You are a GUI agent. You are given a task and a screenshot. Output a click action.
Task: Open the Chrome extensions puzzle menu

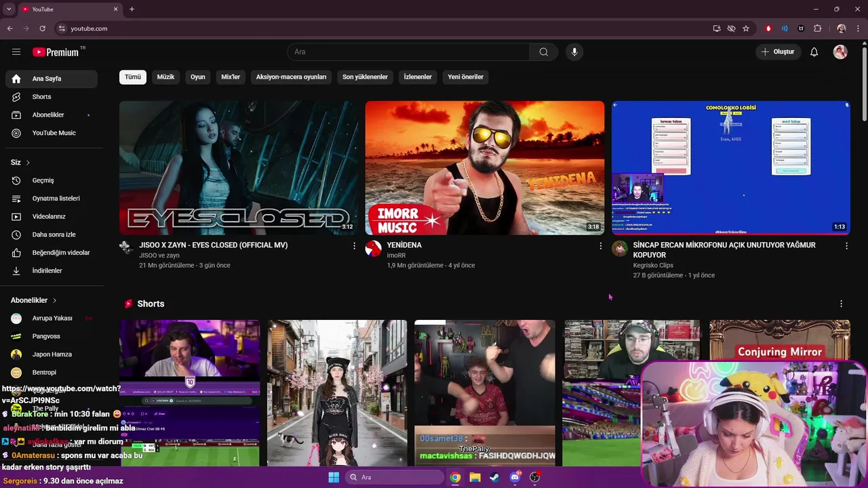click(x=817, y=28)
